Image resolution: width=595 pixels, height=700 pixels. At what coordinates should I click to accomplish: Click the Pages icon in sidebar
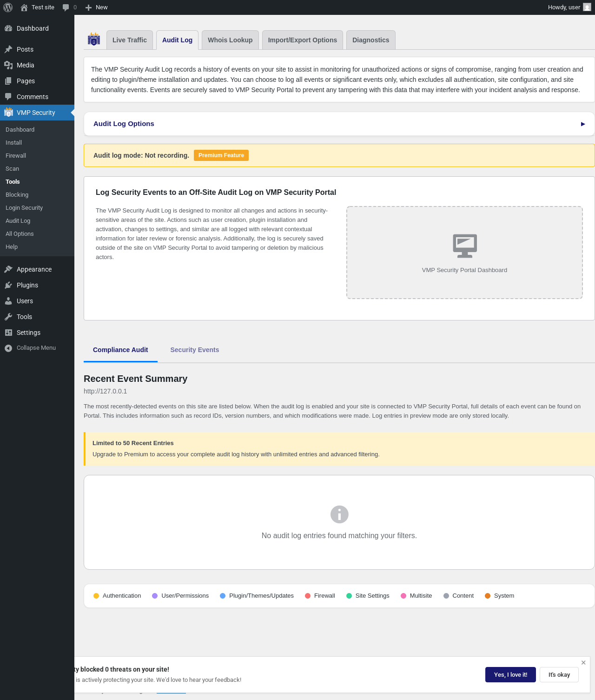pos(8,81)
